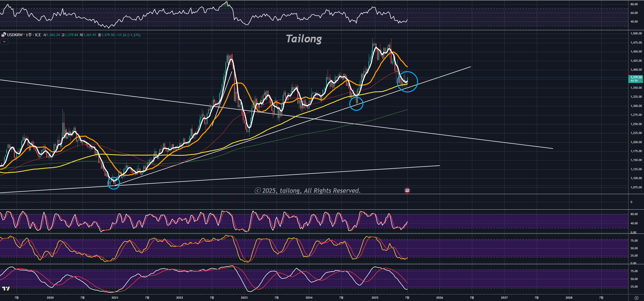
Task: Select the 2022 label on the time axis
Action: pos(179,298)
